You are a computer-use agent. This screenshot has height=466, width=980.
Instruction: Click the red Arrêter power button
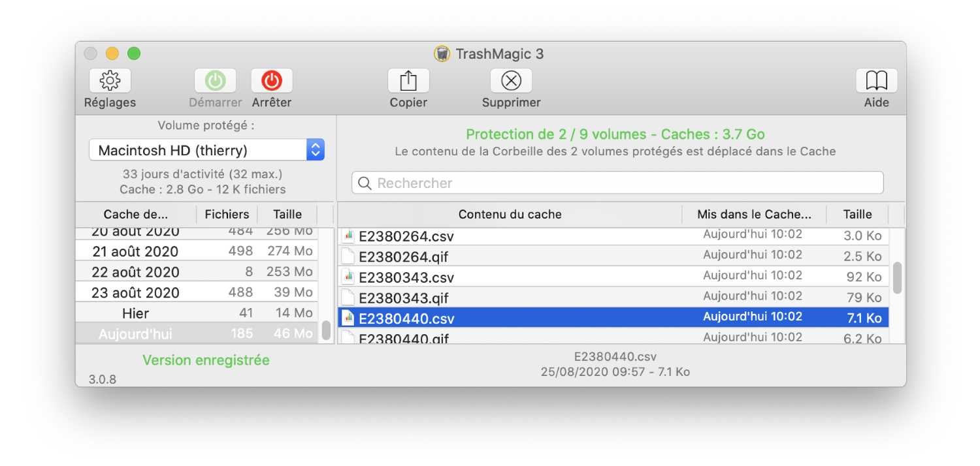272,81
